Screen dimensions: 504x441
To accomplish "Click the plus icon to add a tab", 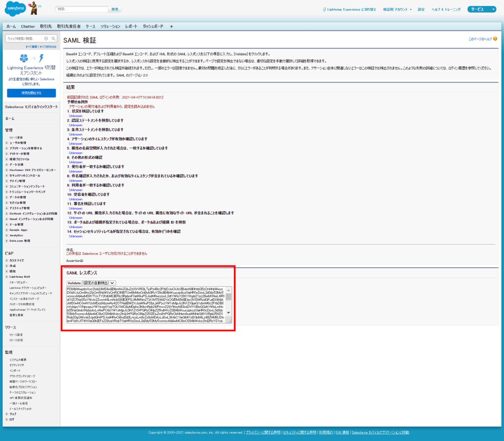I will (x=171, y=26).
